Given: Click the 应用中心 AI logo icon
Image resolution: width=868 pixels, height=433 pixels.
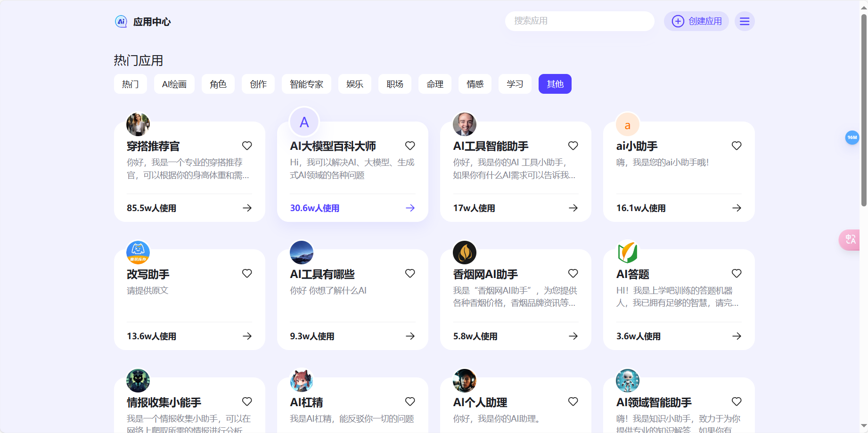Looking at the screenshot, I should pos(121,21).
